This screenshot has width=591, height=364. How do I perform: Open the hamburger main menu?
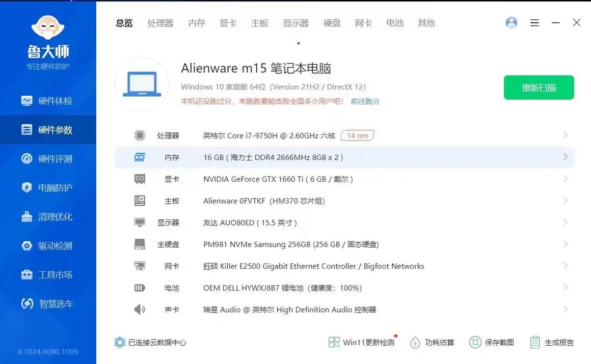(534, 22)
